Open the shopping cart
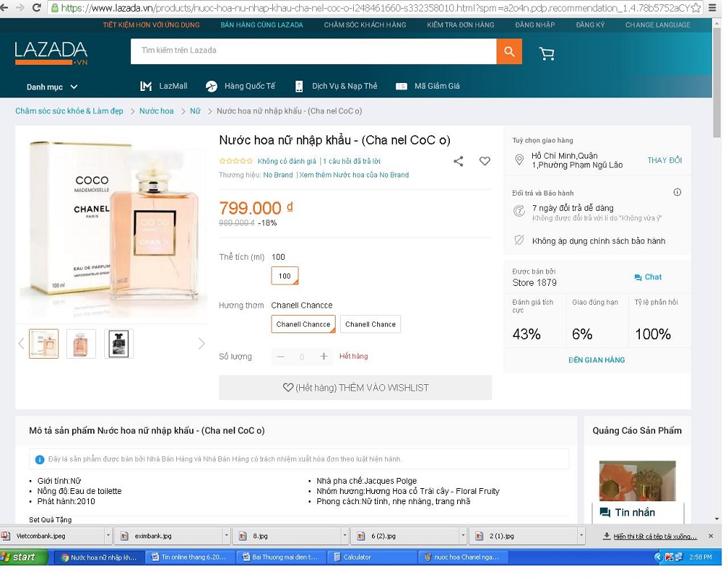 point(547,53)
